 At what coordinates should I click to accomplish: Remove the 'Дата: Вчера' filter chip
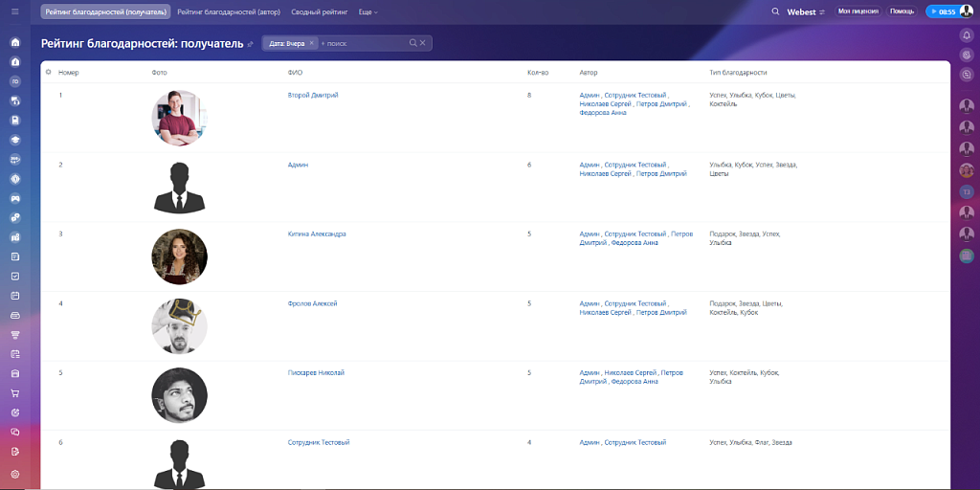coord(311,43)
